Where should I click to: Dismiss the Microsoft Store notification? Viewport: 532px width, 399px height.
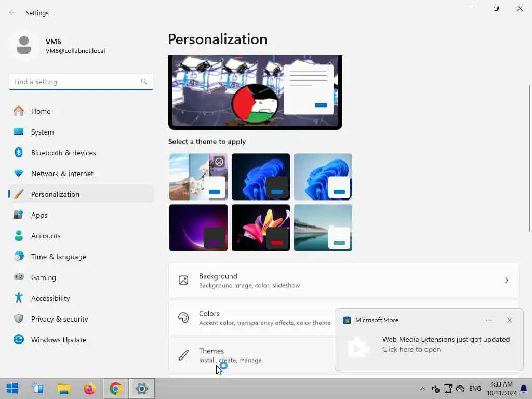coord(509,320)
